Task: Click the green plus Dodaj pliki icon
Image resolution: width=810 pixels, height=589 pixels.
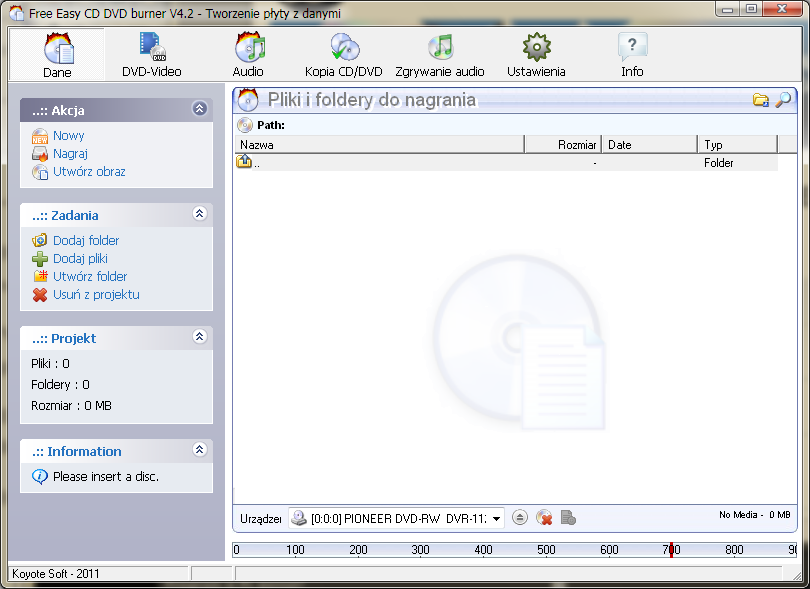Action: click(x=40, y=259)
